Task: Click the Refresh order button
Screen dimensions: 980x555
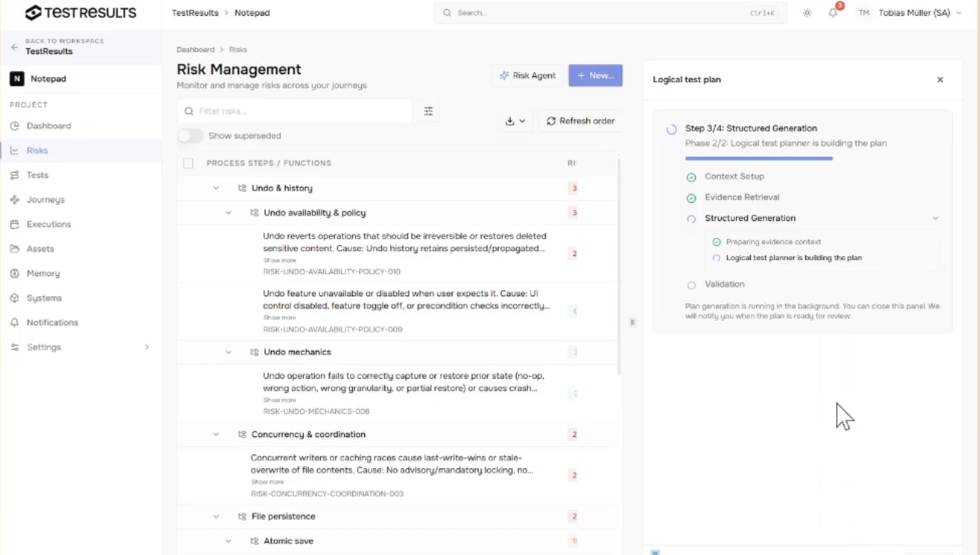Action: pos(581,121)
